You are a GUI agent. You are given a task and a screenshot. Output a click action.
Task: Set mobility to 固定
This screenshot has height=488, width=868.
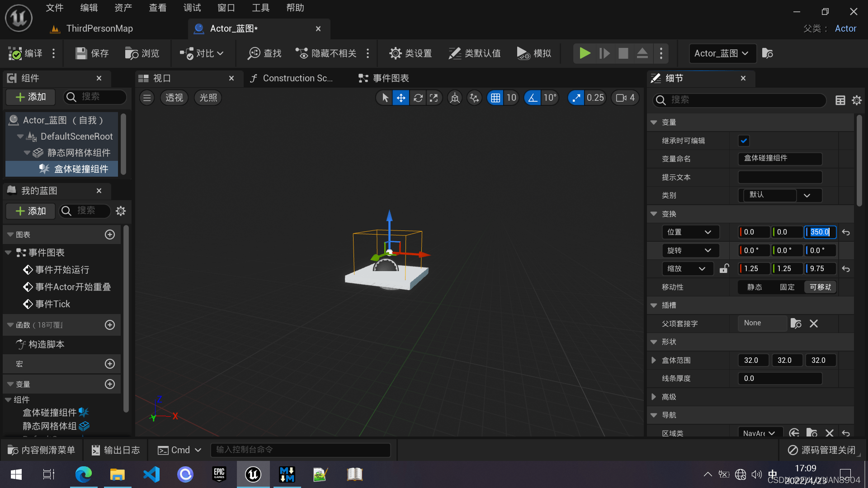click(787, 287)
